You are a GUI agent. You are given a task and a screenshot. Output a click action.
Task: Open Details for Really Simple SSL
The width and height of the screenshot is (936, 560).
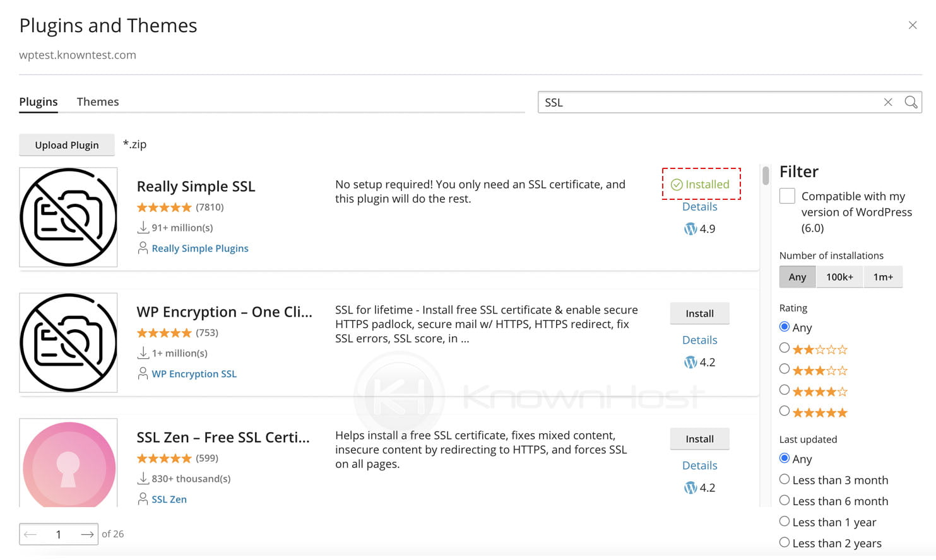click(700, 206)
